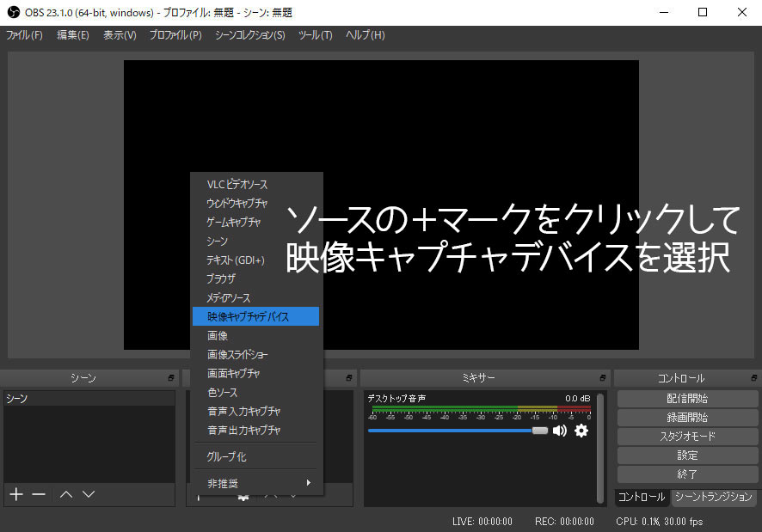Click the ミキサー panel title
The height and width of the screenshot is (532, 762).
(x=478, y=378)
